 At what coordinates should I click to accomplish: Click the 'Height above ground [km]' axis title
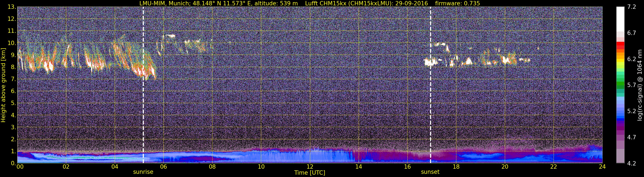3,85
